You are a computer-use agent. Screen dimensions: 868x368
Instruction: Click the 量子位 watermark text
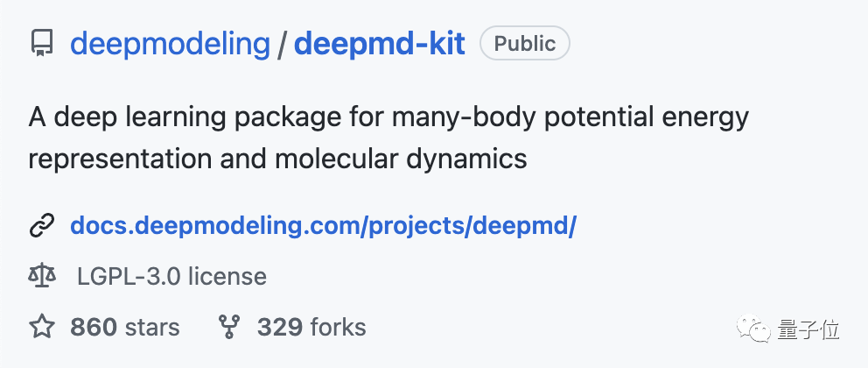click(808, 329)
